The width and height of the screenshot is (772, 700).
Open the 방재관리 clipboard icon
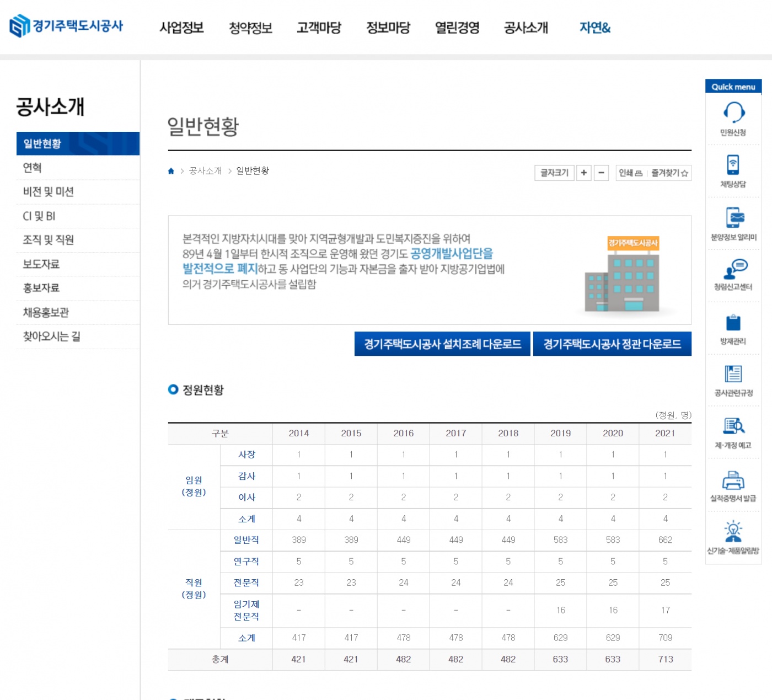click(733, 323)
